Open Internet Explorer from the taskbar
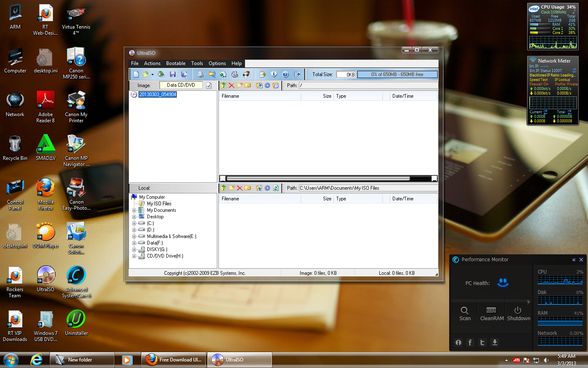This screenshot has width=588, height=368. [x=36, y=360]
